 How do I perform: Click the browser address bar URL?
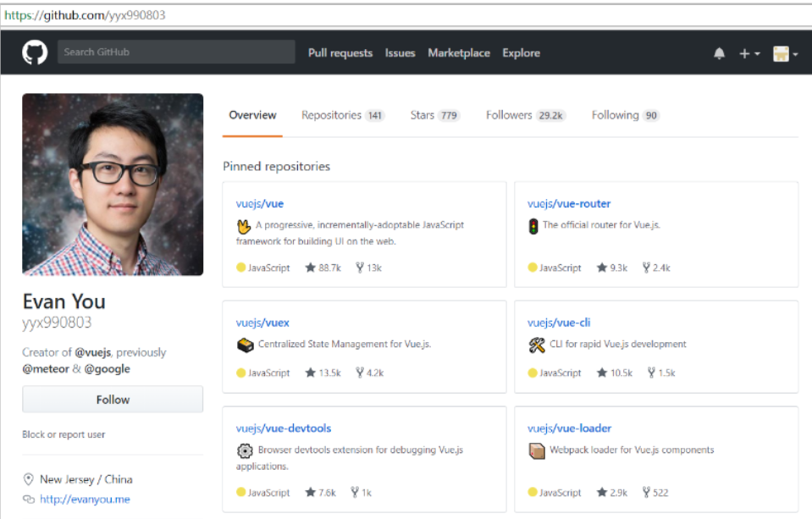(x=85, y=15)
